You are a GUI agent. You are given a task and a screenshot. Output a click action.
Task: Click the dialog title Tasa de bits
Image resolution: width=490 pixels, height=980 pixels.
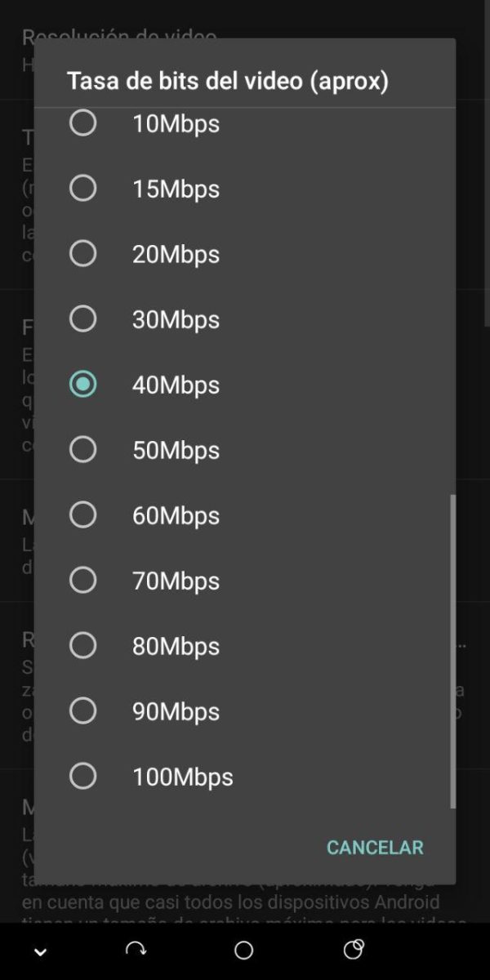pos(228,81)
